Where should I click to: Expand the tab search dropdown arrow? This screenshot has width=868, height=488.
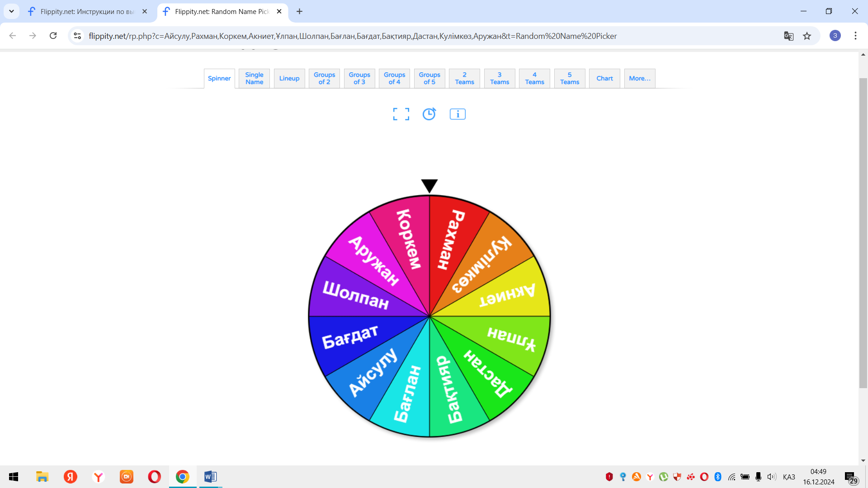(x=11, y=11)
